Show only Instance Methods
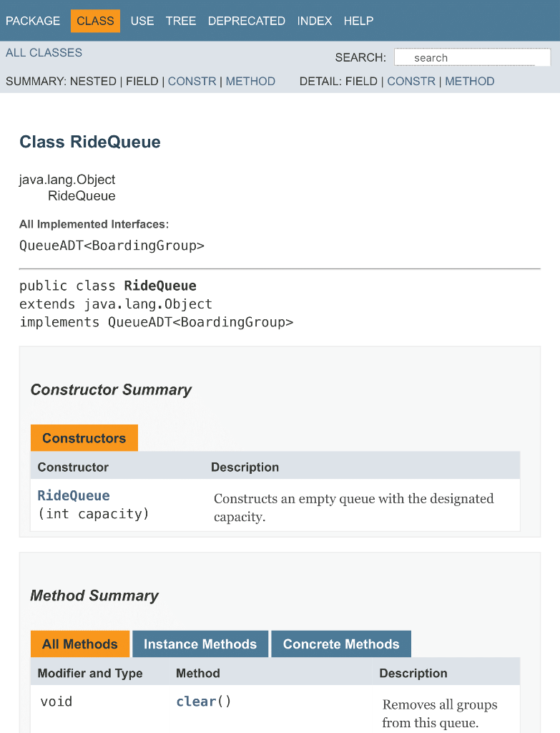The image size is (560, 733). coord(200,644)
